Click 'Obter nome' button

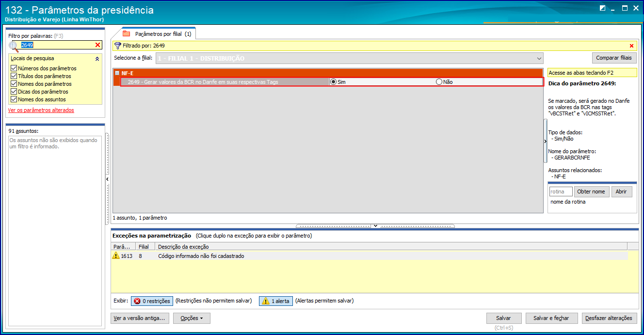pos(591,191)
